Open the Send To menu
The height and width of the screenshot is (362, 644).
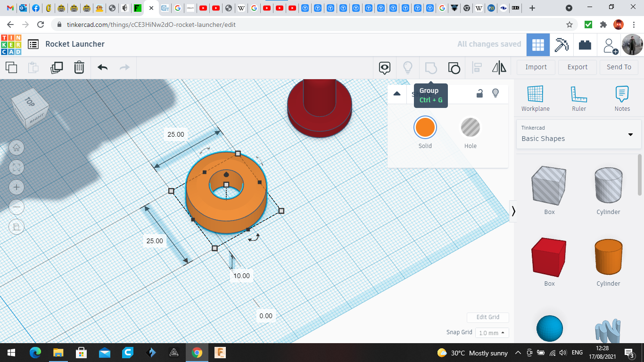619,67
